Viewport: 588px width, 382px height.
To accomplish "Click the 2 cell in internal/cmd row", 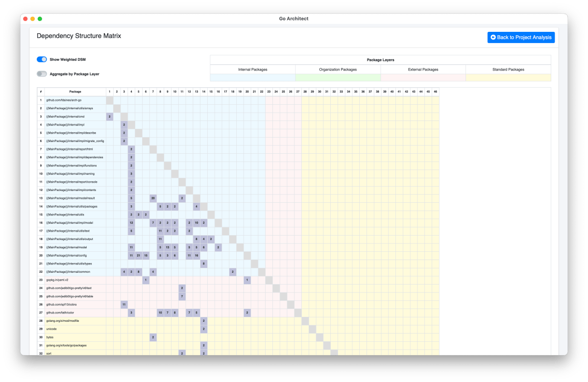I will tap(110, 117).
